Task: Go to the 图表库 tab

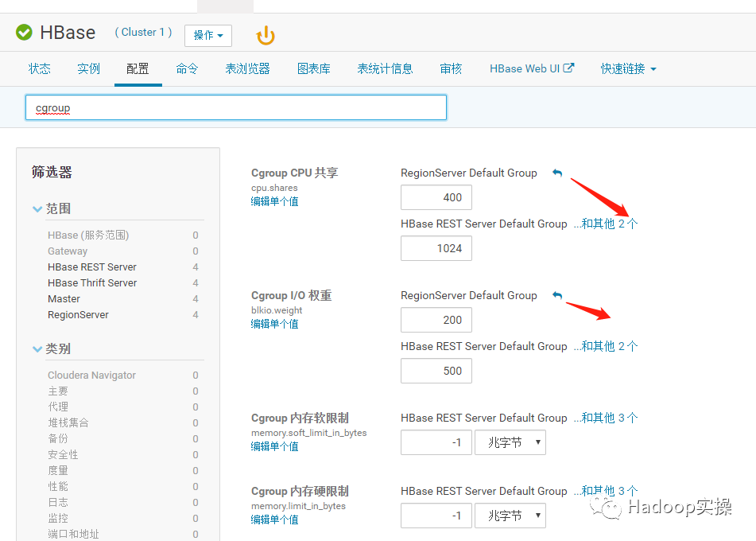Action: [x=314, y=69]
